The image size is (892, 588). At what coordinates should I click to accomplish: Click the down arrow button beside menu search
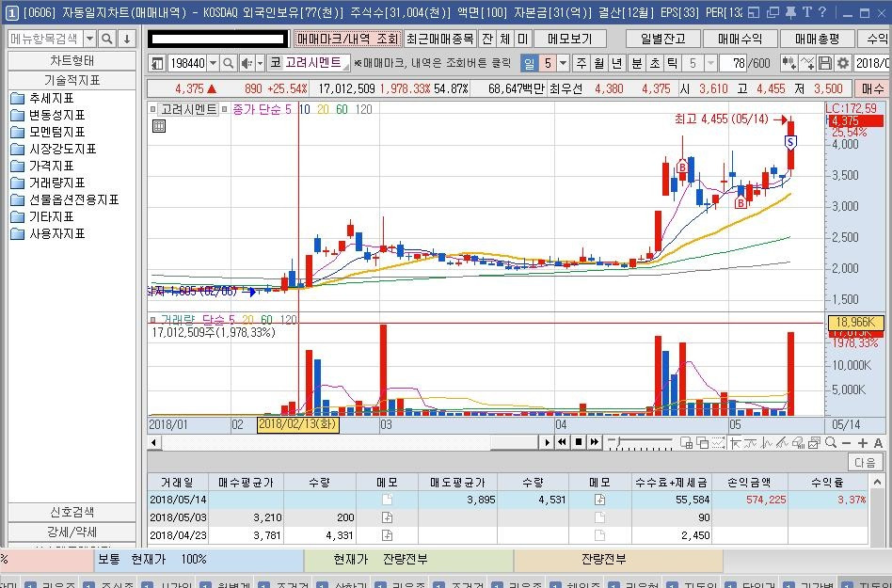pyautogui.click(x=127, y=39)
